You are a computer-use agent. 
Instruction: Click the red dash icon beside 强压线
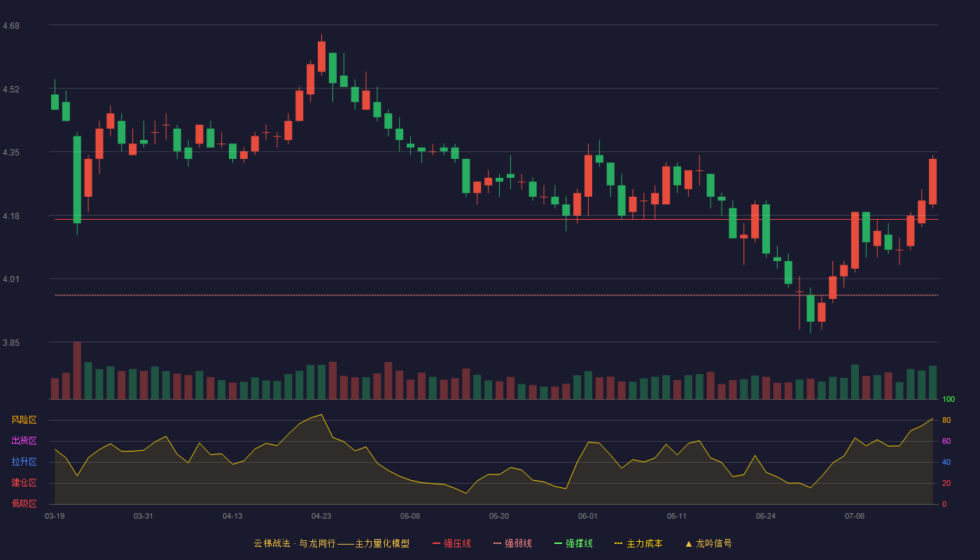point(437,543)
